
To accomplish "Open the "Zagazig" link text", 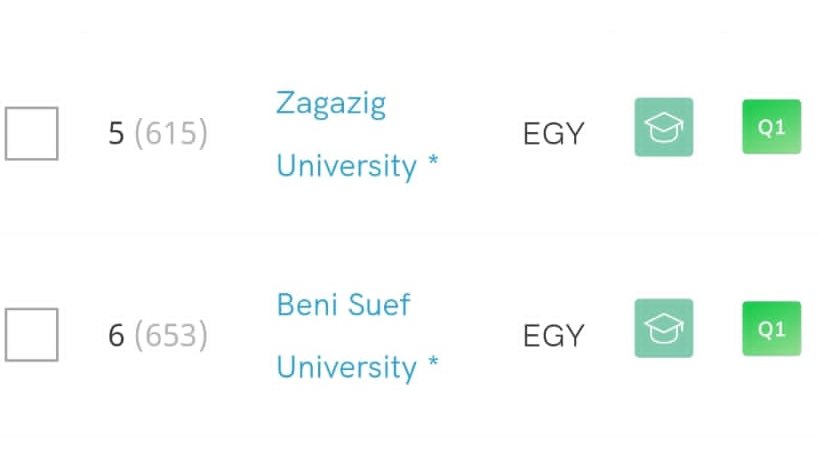I will coord(330,103).
